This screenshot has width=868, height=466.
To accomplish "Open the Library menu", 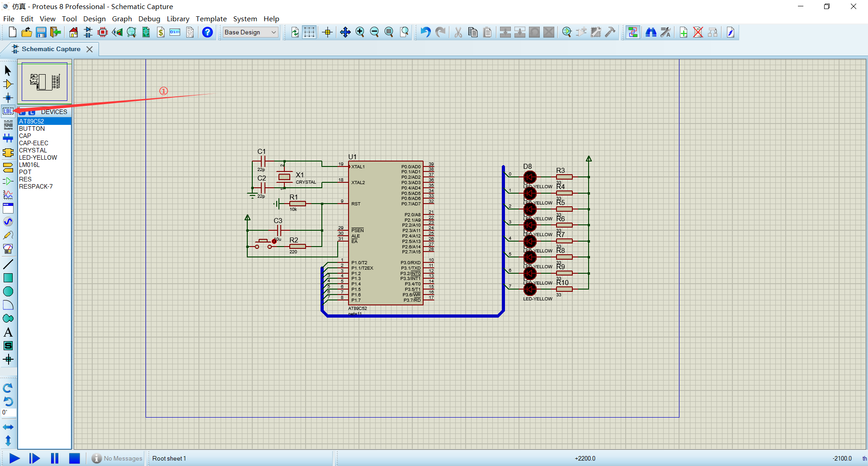I will [178, 19].
